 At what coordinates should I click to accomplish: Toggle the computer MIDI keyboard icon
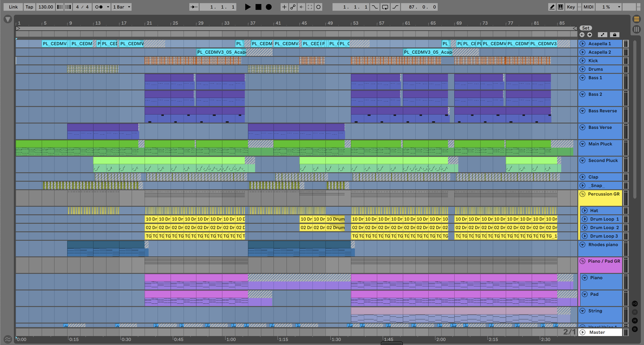(561, 7)
